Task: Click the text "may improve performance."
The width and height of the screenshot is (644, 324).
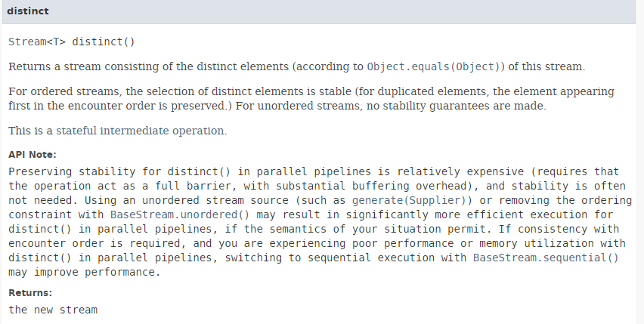Action: [85, 271]
